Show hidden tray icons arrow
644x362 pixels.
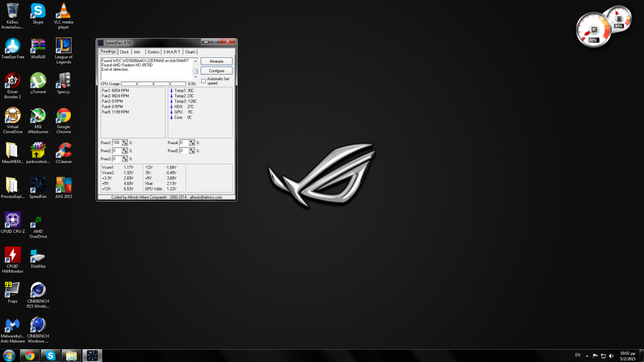click(587, 356)
